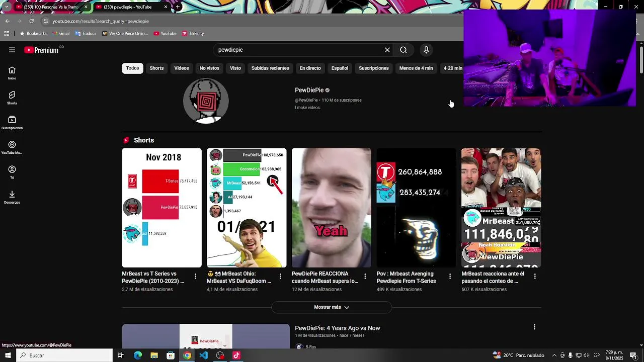Expand Shorts shelf with Mostrar más

point(332,307)
